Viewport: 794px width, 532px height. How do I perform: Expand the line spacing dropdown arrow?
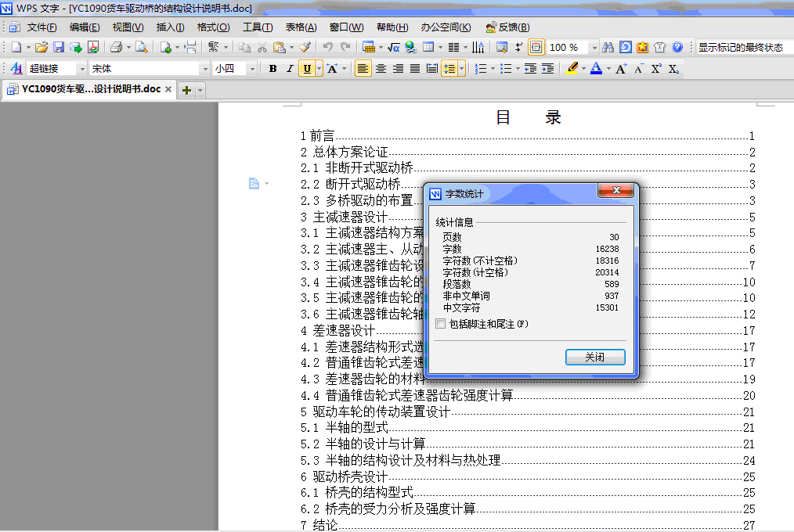pyautogui.click(x=461, y=69)
